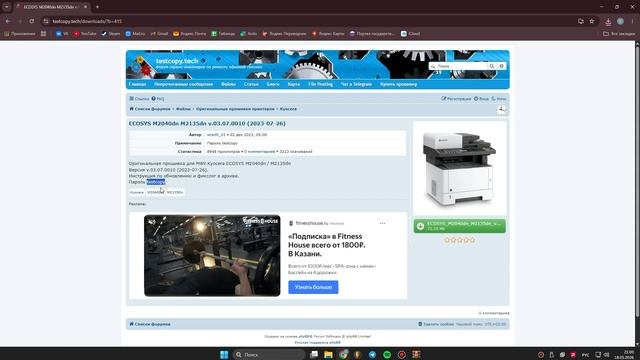The width and height of the screenshot is (640, 360).
Task: Open the File Hosting menu item
Action: [320, 84]
